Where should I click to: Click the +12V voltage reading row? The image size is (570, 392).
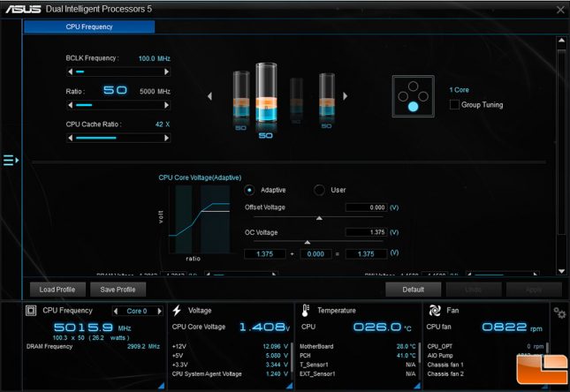click(x=230, y=347)
